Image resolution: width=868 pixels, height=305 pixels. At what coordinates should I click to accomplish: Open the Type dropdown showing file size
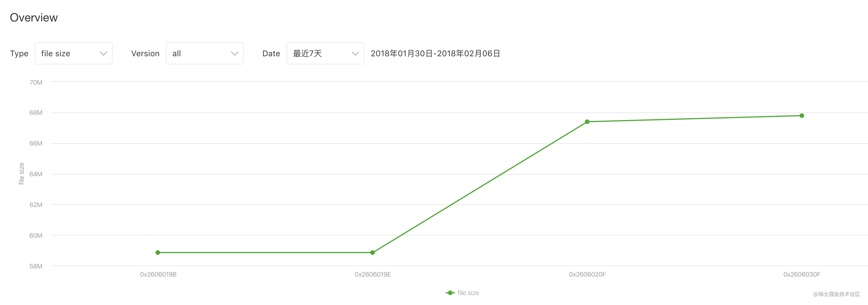(73, 53)
